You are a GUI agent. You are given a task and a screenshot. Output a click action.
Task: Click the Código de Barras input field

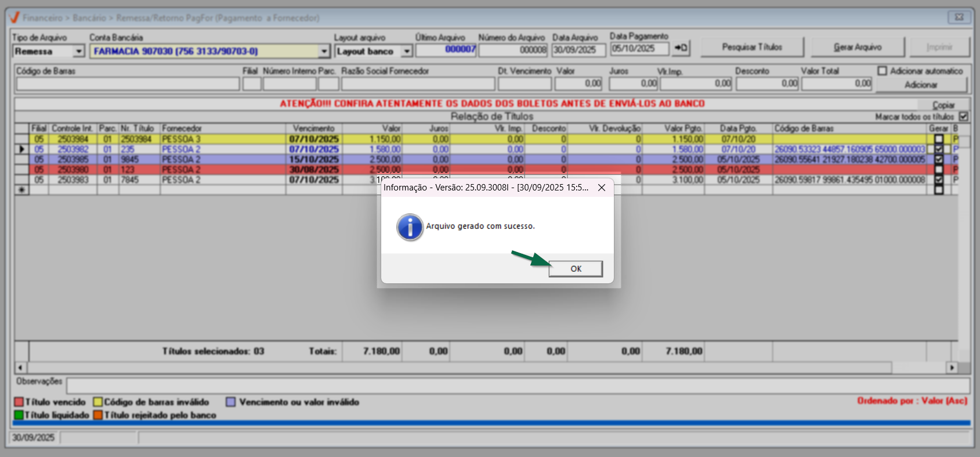[128, 84]
